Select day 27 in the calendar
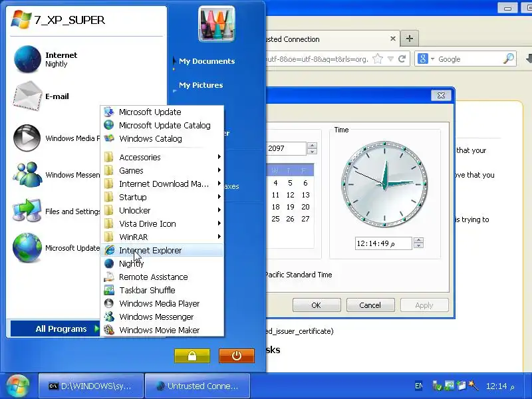Screen dimensions: 532x399 [x=305, y=219]
